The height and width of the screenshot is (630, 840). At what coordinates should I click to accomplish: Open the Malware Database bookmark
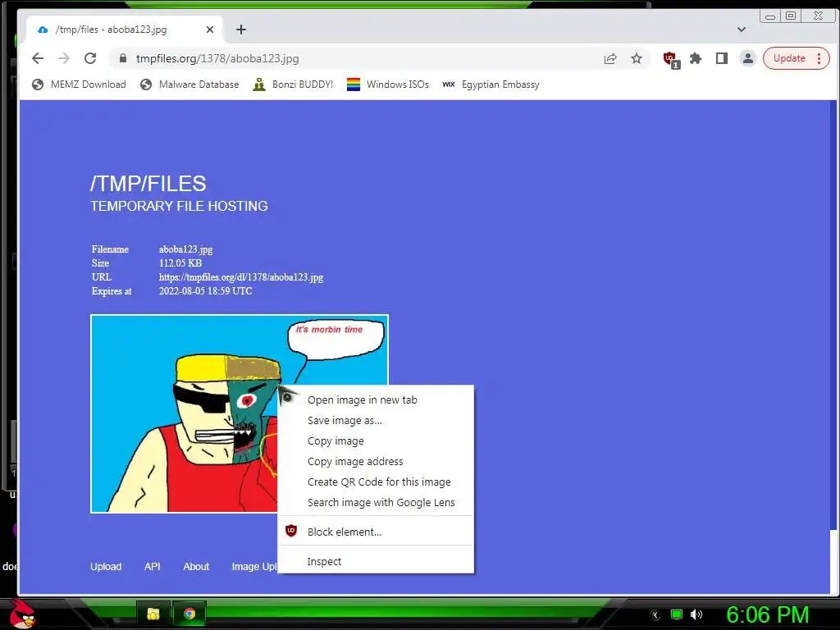(189, 84)
